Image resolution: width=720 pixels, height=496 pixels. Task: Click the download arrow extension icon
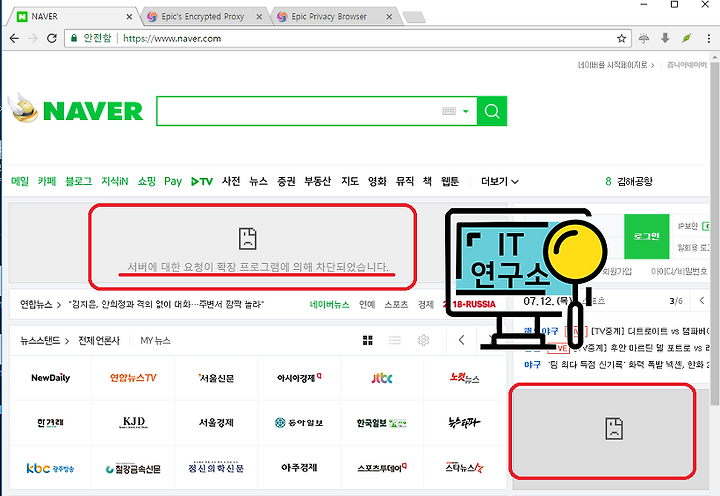(665, 38)
